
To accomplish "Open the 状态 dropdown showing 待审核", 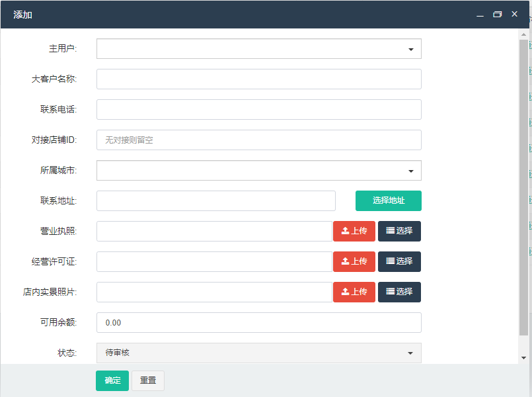I will click(x=259, y=353).
